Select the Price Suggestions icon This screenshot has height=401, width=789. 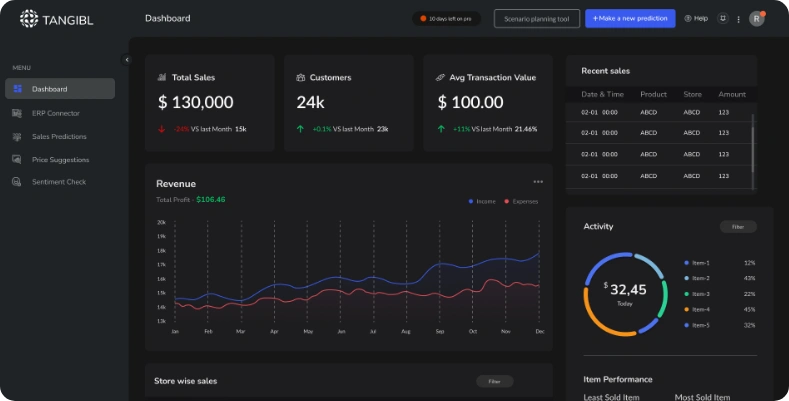coord(17,159)
